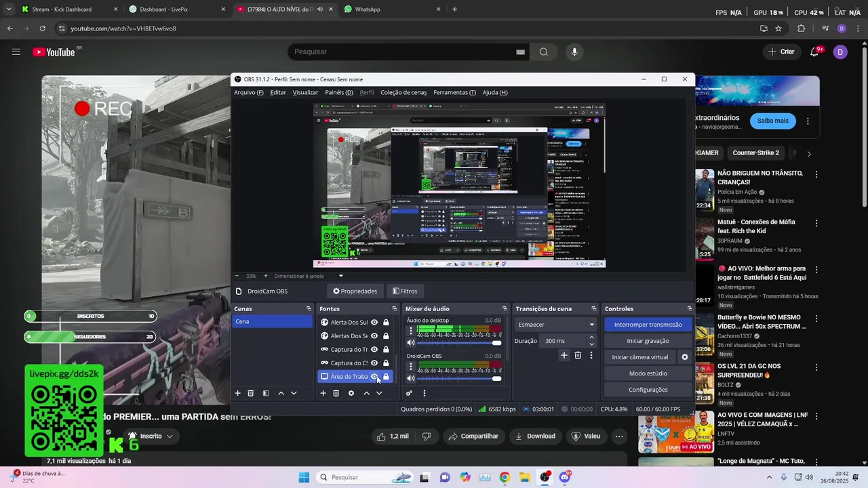Viewport: 868px width, 488px height.
Task: Open OBS Configurações button
Action: click(648, 390)
